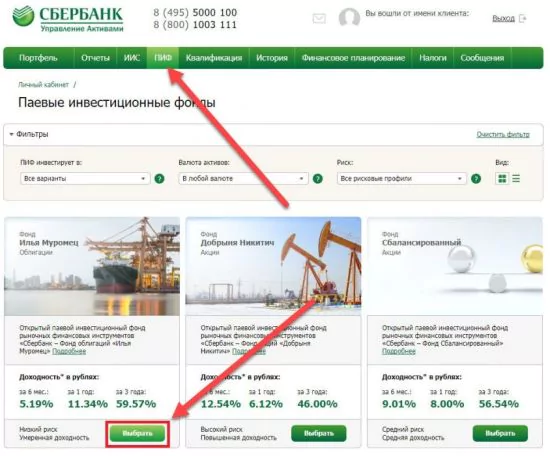Click the 'Очистить фильтр' link
The height and width of the screenshot is (456, 550).
pos(503,134)
